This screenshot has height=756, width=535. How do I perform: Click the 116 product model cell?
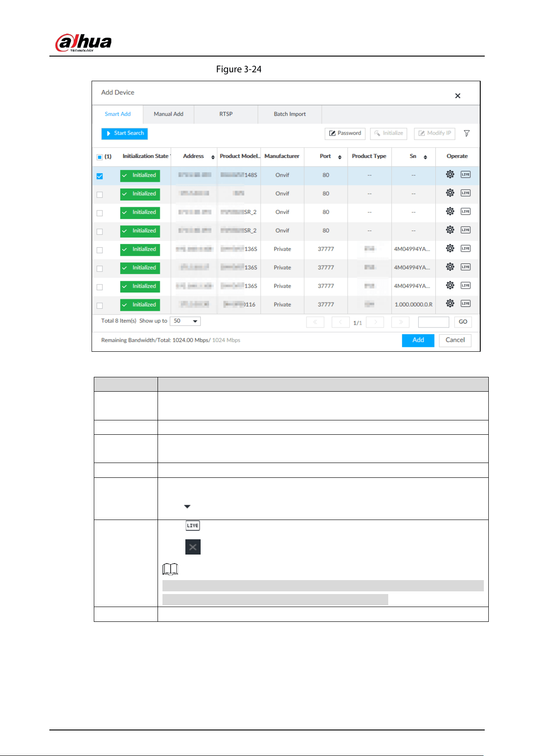(x=240, y=305)
